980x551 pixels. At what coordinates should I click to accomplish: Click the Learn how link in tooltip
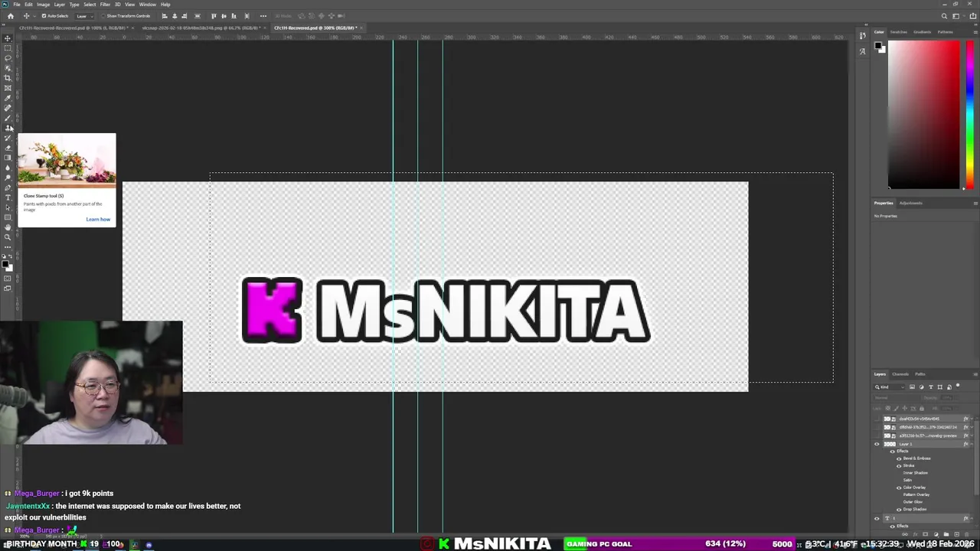(98, 220)
